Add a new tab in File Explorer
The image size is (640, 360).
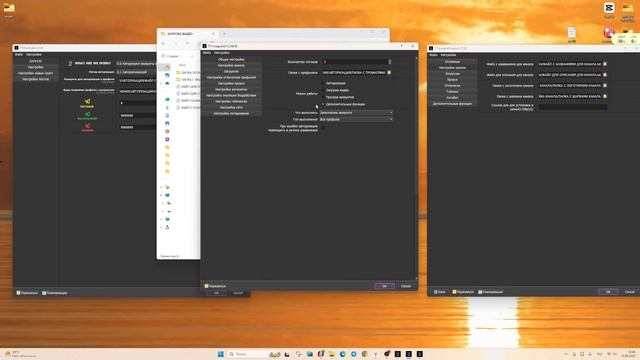tap(224, 34)
